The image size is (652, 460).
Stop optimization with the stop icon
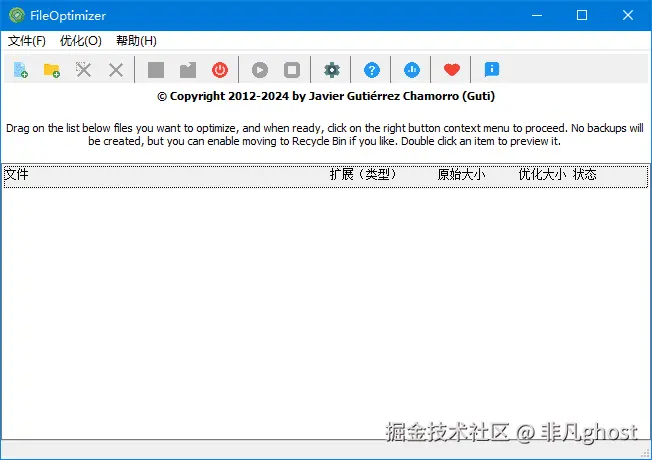292,70
